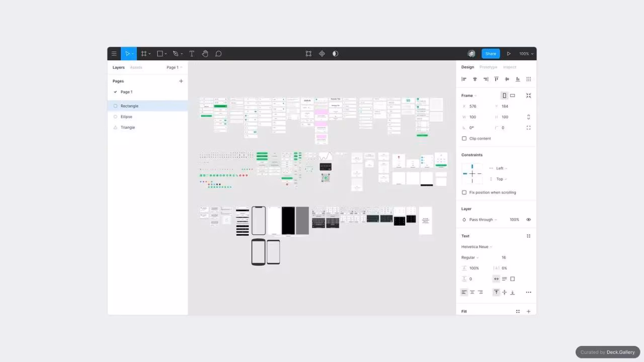Click the Edit object toolbar icon
The width and height of the screenshot is (644, 362).
coord(308,54)
